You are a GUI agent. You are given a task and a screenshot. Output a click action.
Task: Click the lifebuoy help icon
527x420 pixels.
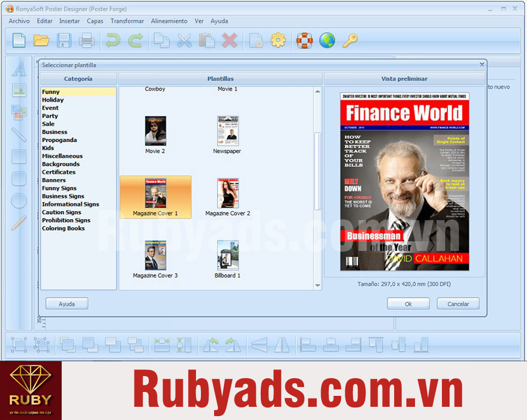[x=304, y=40]
